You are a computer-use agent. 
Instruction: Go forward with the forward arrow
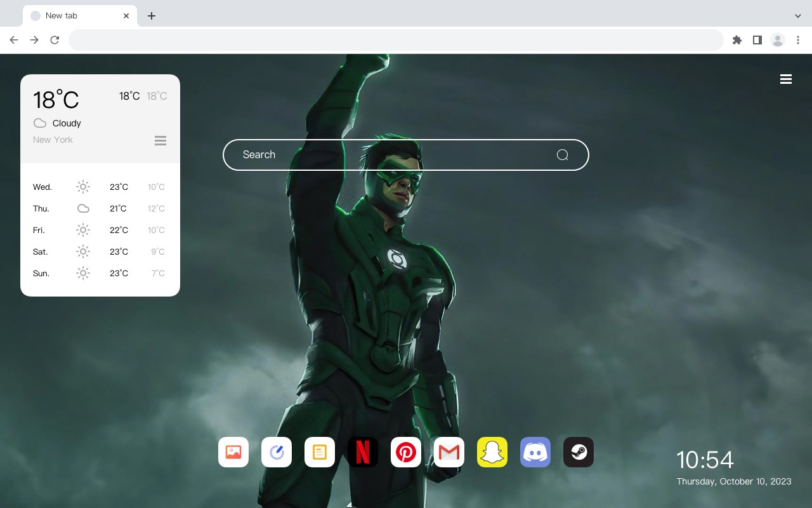[34, 40]
